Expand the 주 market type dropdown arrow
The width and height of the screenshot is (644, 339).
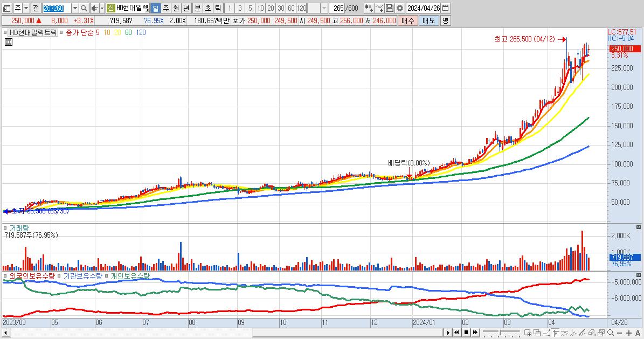tap(26, 8)
